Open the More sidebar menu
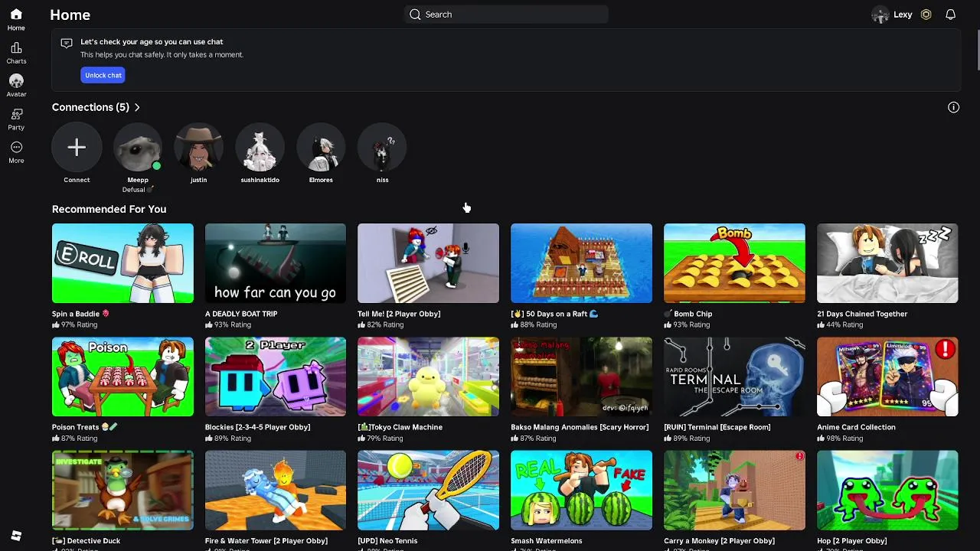This screenshot has width=980, height=551. click(16, 147)
